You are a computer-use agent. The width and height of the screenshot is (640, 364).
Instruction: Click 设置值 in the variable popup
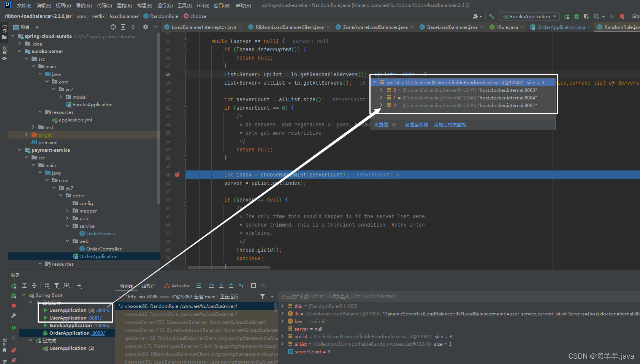pos(381,124)
